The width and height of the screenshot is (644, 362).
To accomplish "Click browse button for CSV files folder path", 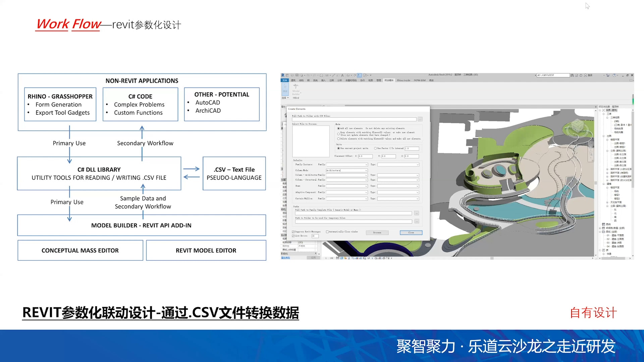I will 420,119.
